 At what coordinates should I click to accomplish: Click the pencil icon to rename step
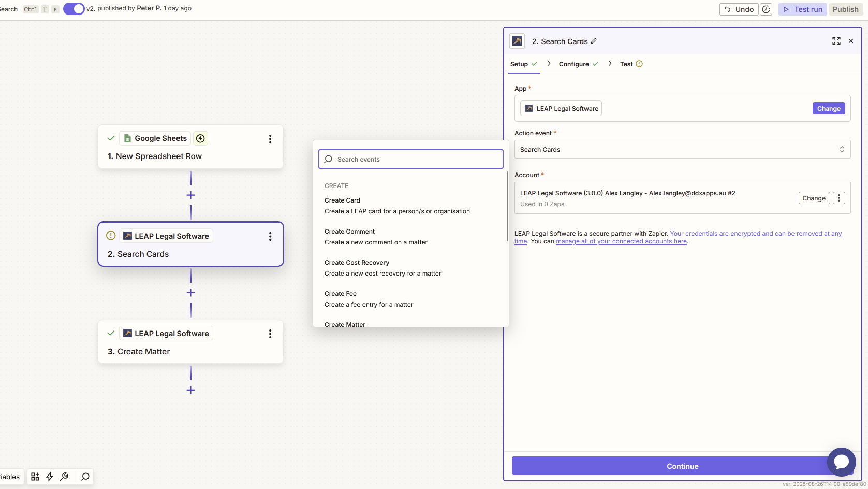[594, 41]
